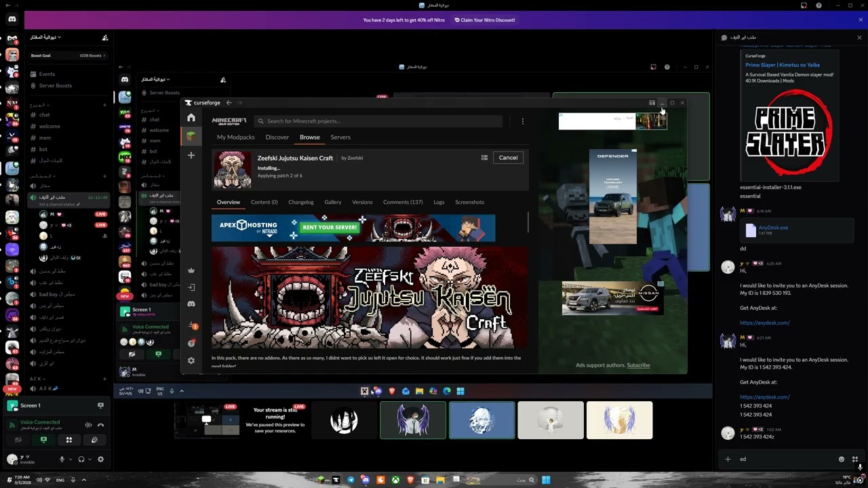Open the Versions tab
The image size is (868, 488).
362,202
